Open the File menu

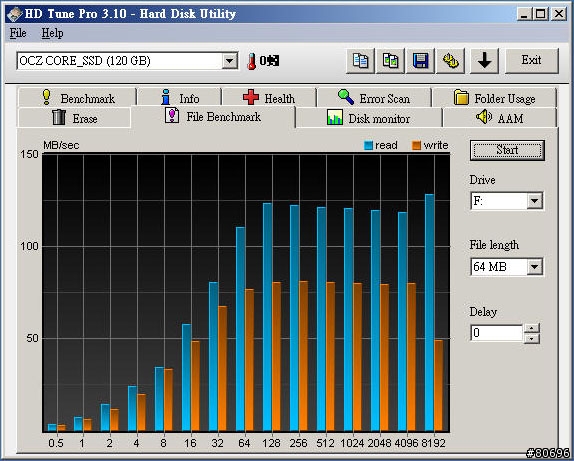point(18,33)
